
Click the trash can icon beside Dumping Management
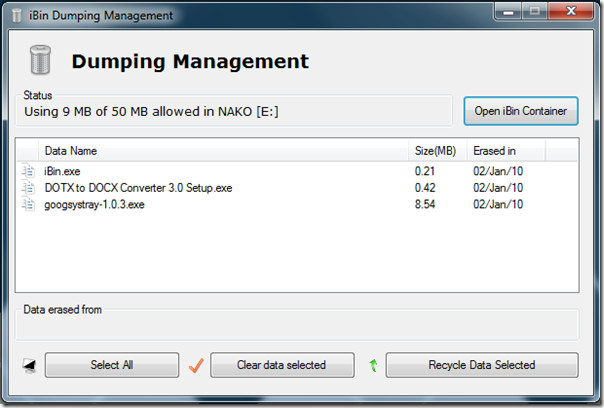click(x=40, y=60)
